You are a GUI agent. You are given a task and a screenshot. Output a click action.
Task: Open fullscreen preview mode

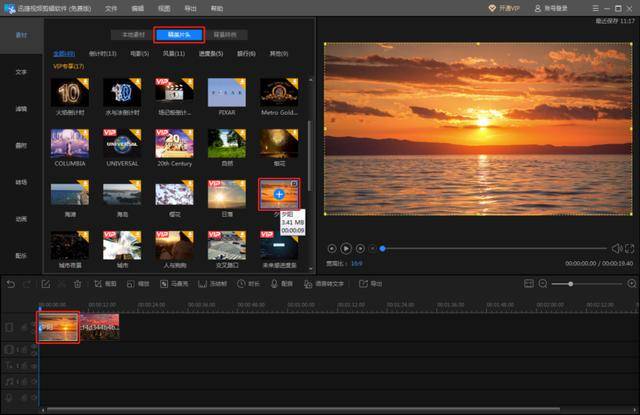point(630,248)
